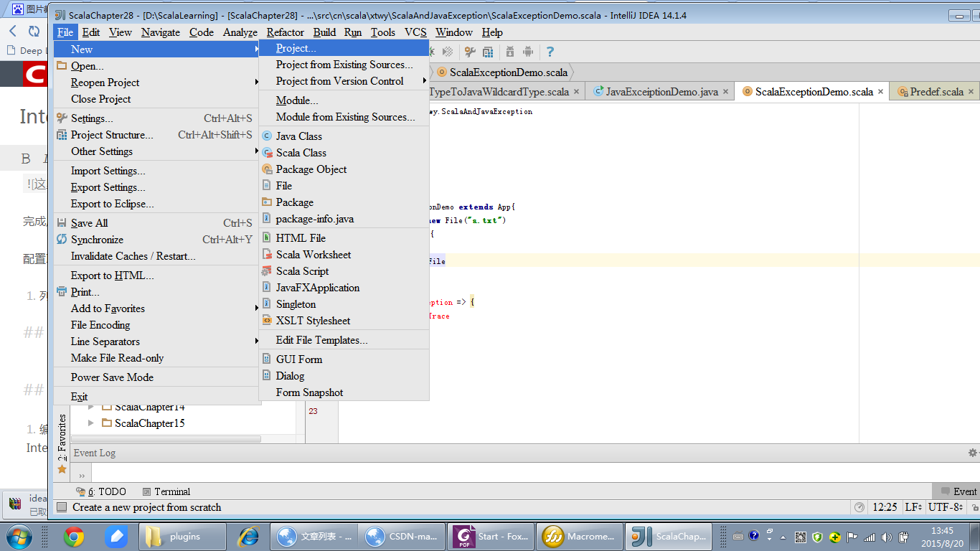980x551 pixels.
Task: Open the TODO tool window
Action: tap(101, 491)
